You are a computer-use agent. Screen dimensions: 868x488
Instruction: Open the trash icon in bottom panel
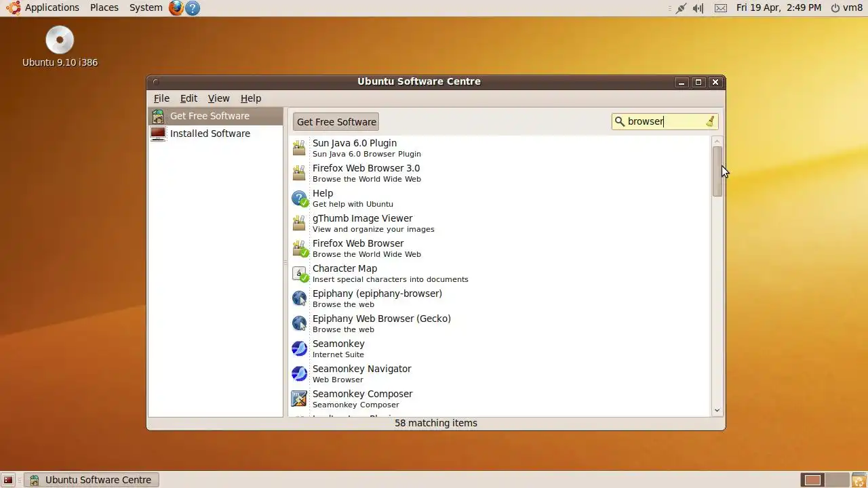(859, 480)
